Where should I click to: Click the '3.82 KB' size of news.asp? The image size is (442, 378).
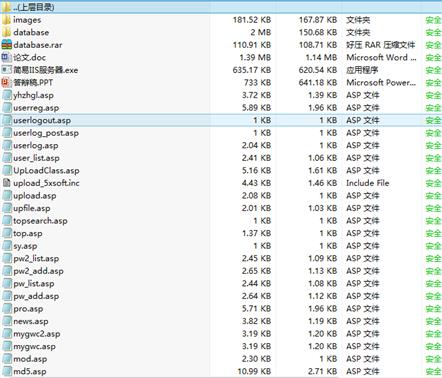[256, 321]
